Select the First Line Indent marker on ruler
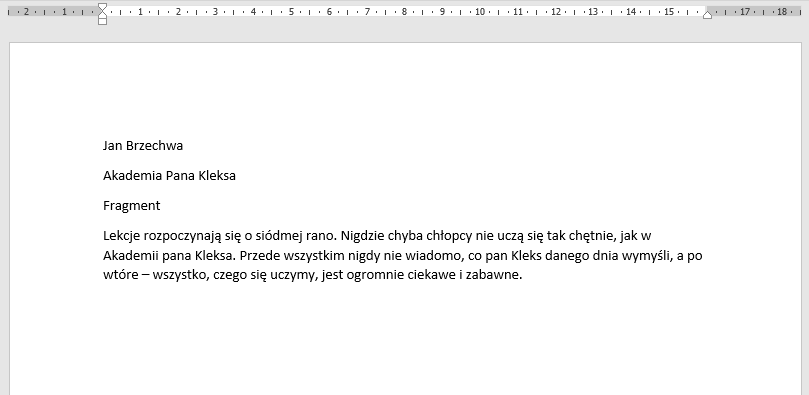Image resolution: width=809 pixels, height=395 pixels. pyautogui.click(x=102, y=7)
